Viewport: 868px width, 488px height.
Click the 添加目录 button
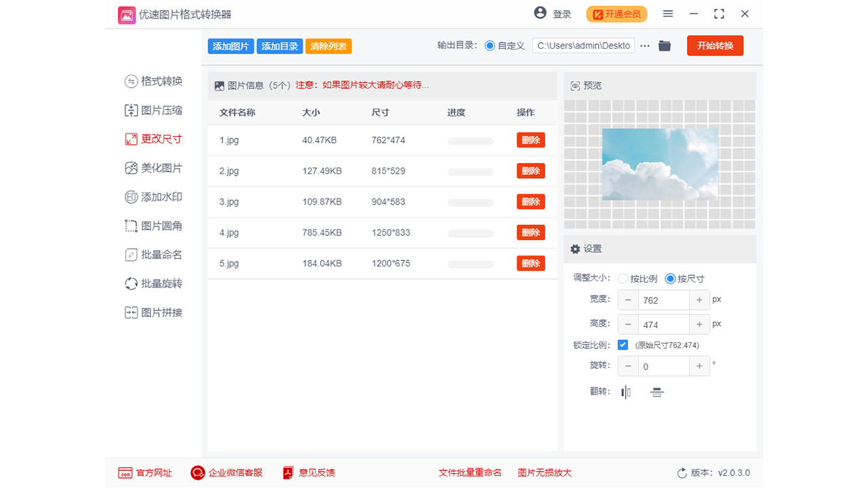tap(280, 46)
